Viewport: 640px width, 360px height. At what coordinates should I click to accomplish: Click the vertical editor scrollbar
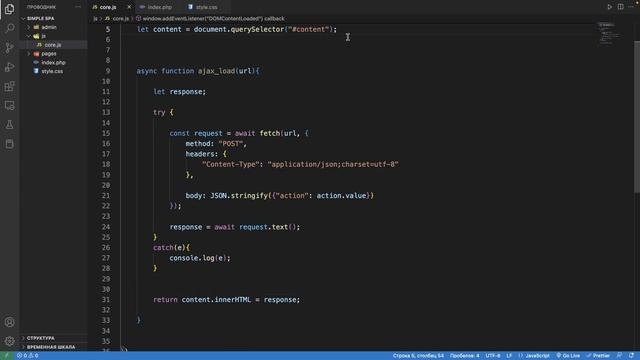(x=637, y=116)
